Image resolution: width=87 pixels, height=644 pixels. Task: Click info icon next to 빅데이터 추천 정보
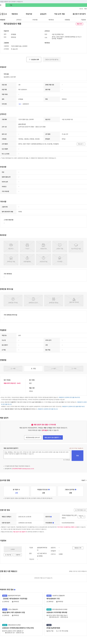(x=15, y=590)
